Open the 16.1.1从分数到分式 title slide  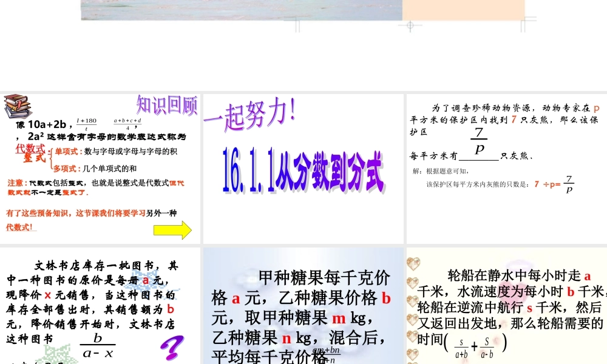303,169
